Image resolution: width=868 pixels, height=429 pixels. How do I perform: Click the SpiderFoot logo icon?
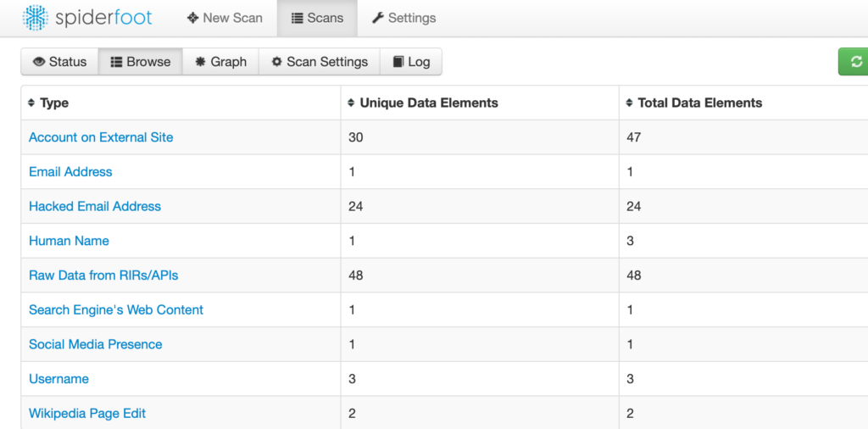[35, 18]
